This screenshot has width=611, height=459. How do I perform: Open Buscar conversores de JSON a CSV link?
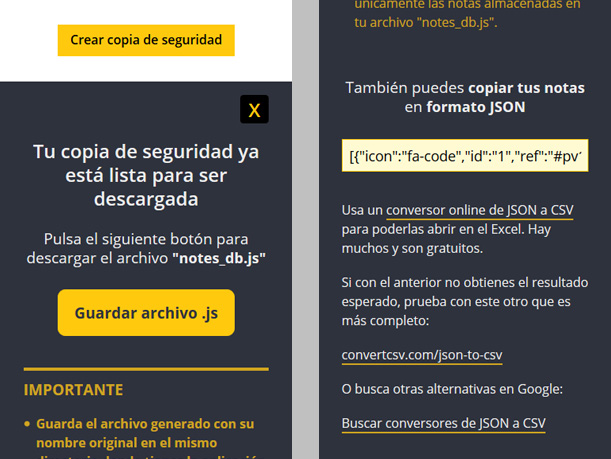(x=443, y=423)
